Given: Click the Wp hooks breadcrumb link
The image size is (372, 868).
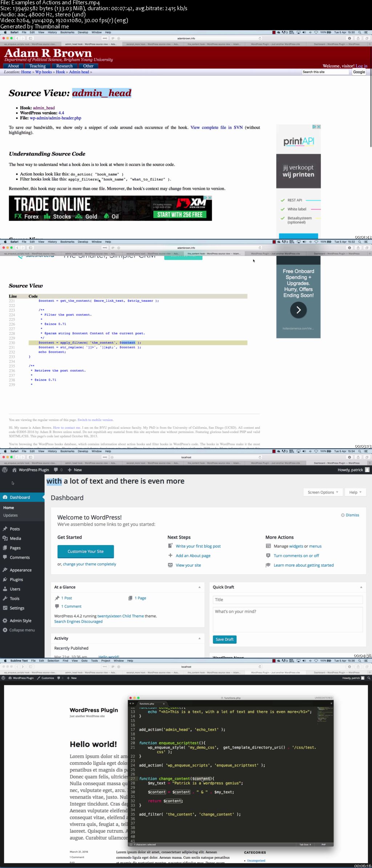Looking at the screenshot, I should tap(44, 72).
